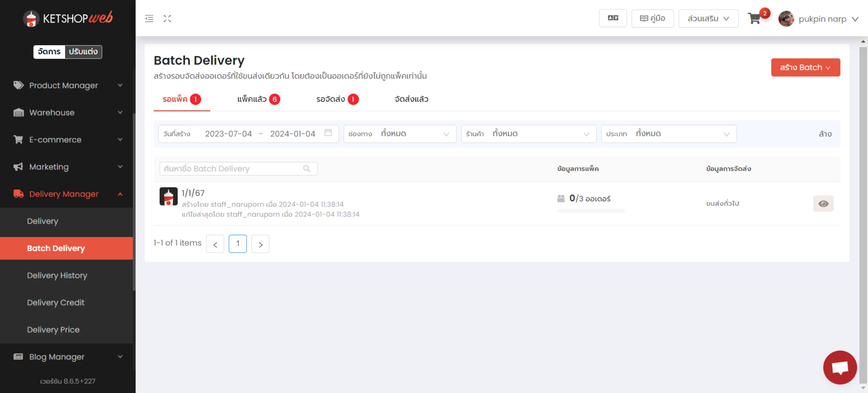Open the shopping cart icon
Screen dimensions: 868x393
(x=754, y=18)
